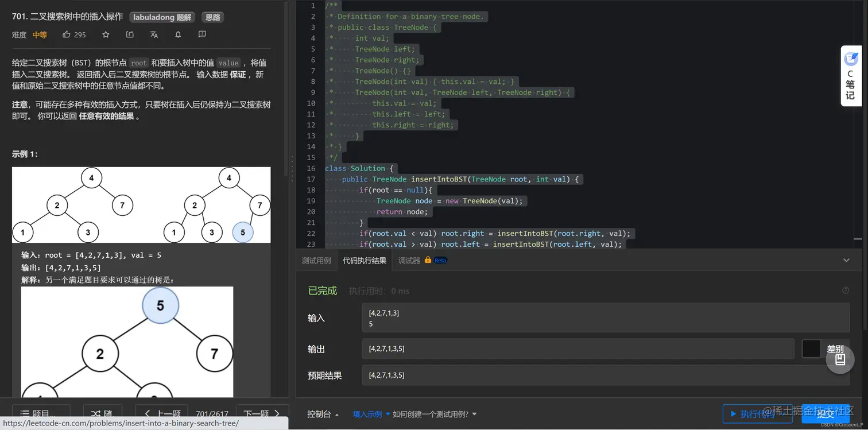
Task: Click the 输出 result box
Action: [x=578, y=348]
